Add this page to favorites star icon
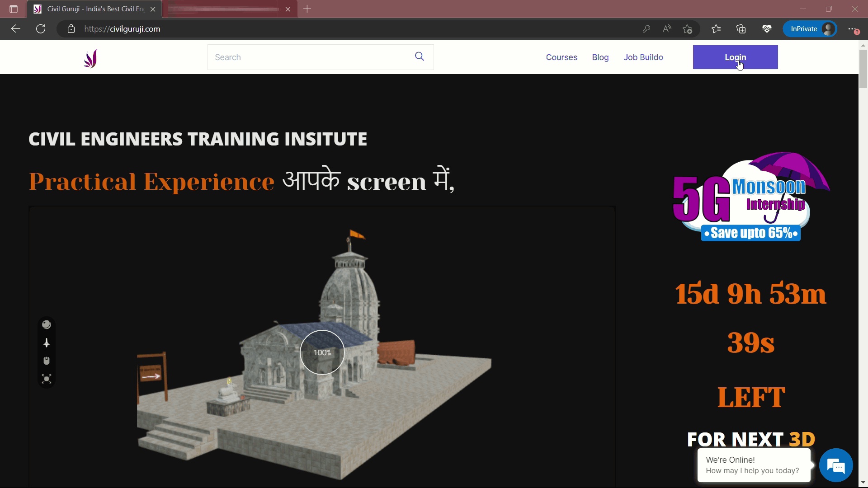The width and height of the screenshot is (868, 488). [x=688, y=29]
